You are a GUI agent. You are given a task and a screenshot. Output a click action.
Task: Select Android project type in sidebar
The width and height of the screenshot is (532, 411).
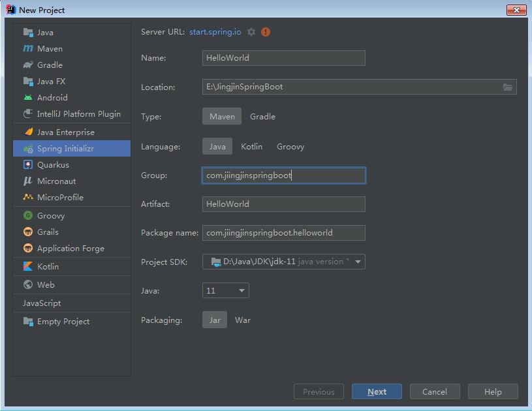(72, 98)
